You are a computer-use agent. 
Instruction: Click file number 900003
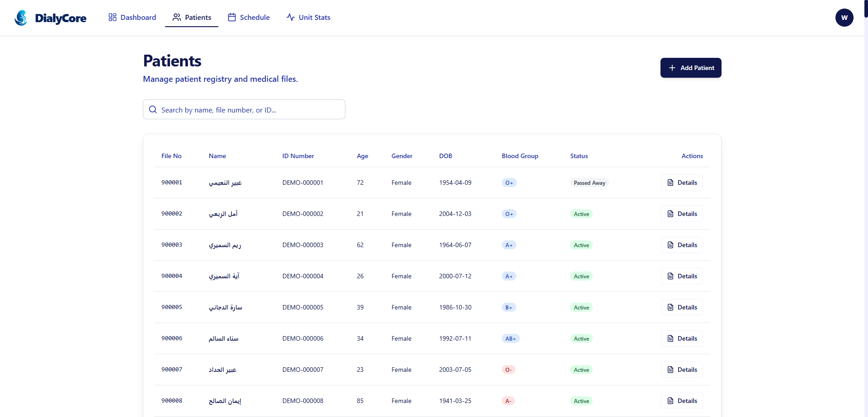coord(172,245)
